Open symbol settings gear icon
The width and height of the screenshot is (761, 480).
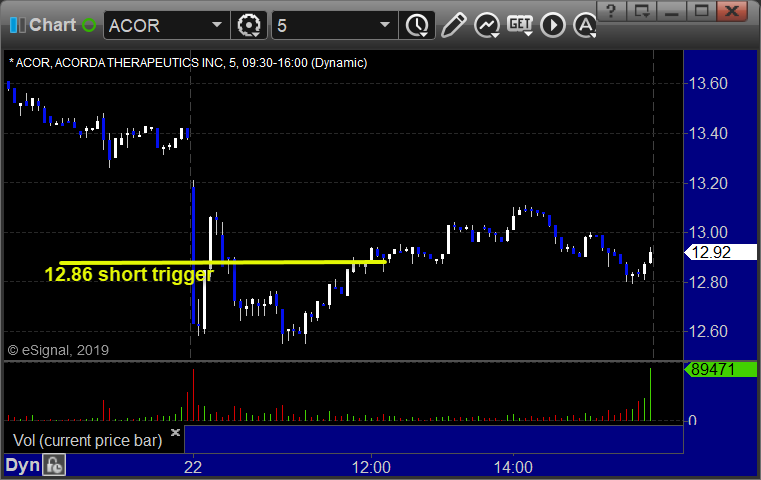click(249, 25)
